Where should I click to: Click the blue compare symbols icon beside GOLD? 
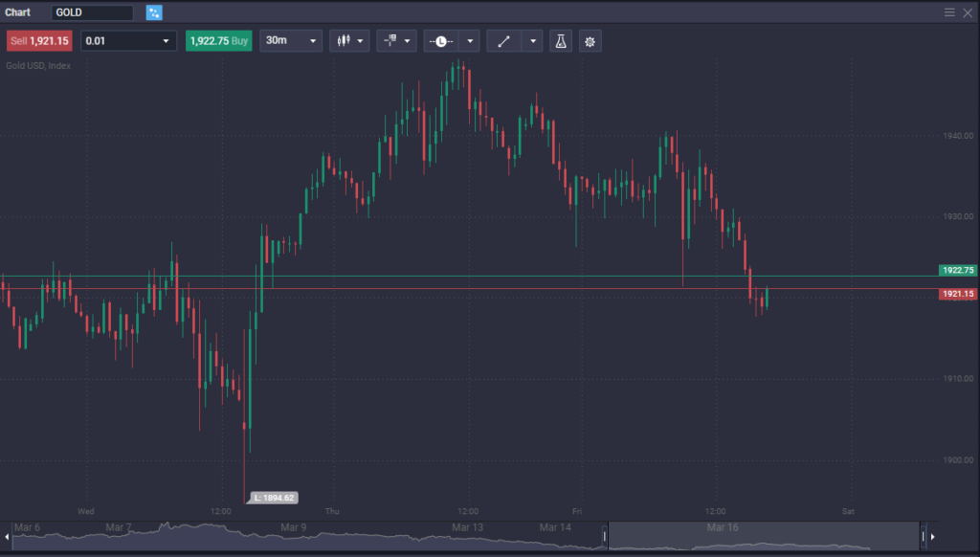[153, 12]
